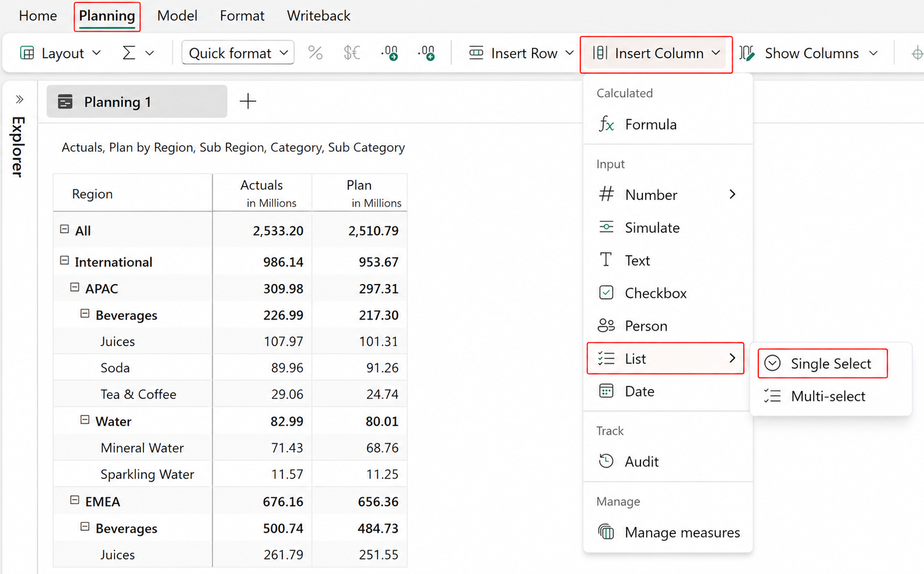
Task: Collapse the APAC row
Action: click(75, 288)
